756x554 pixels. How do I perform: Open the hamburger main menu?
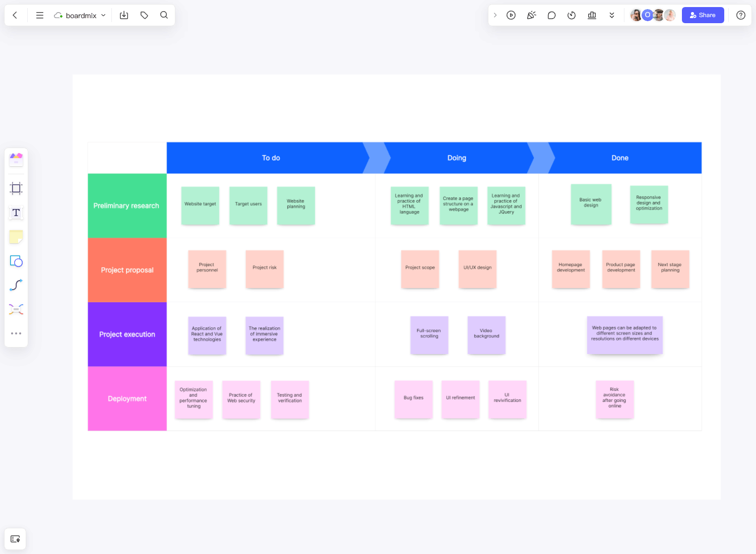pos(40,15)
